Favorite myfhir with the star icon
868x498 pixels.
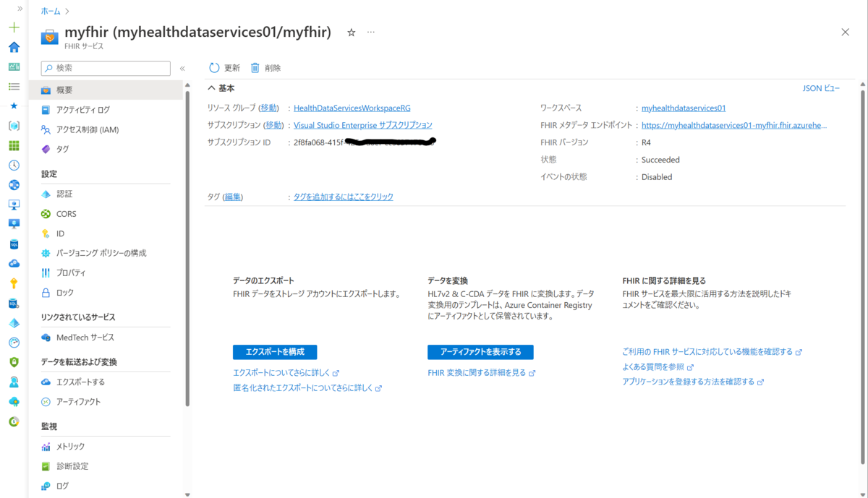[x=352, y=33]
